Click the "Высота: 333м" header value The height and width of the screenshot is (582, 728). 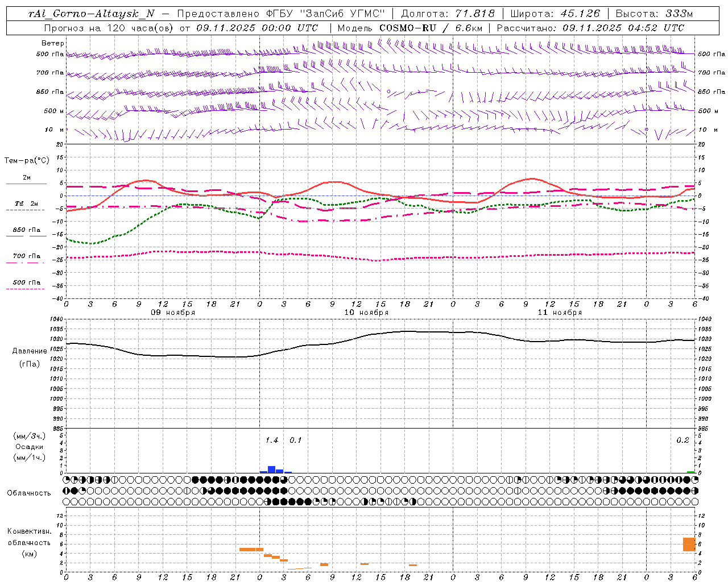(x=655, y=14)
